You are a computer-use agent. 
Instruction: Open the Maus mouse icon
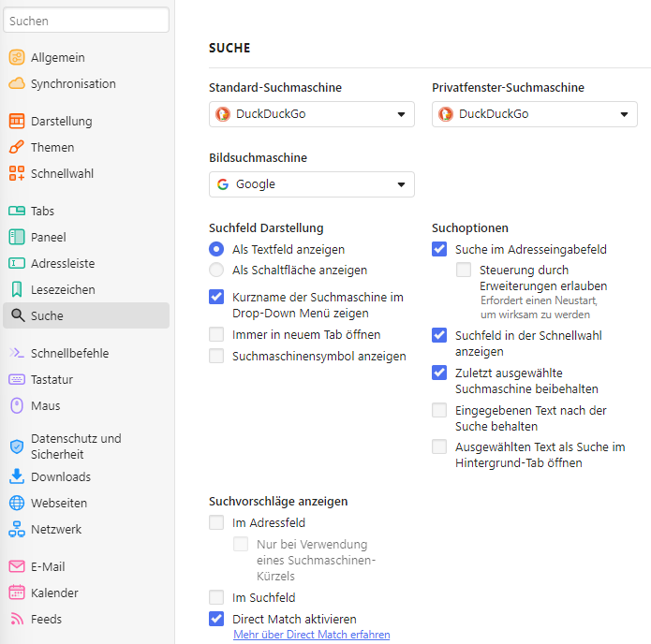coord(17,406)
